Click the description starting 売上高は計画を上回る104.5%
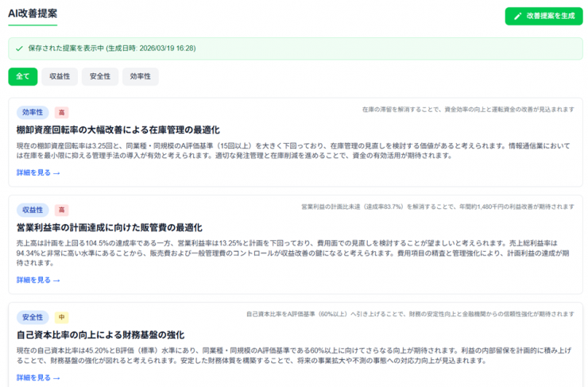 [293, 253]
